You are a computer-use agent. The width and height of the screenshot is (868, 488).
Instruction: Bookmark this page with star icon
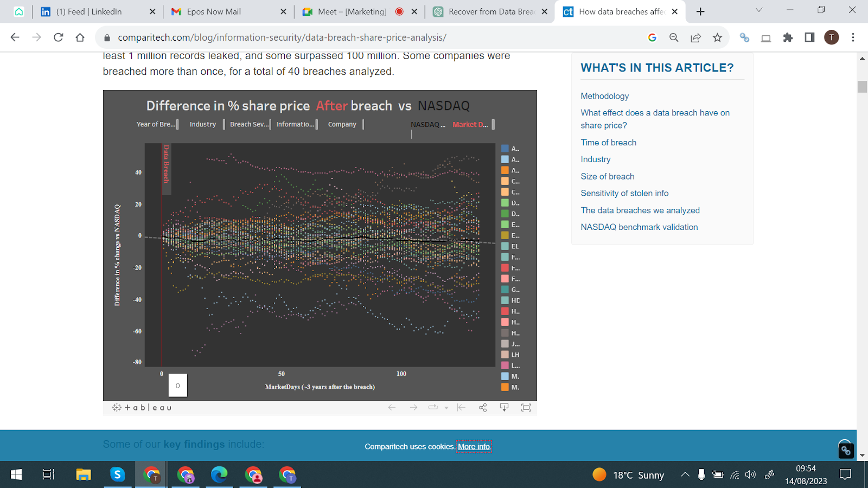click(717, 37)
